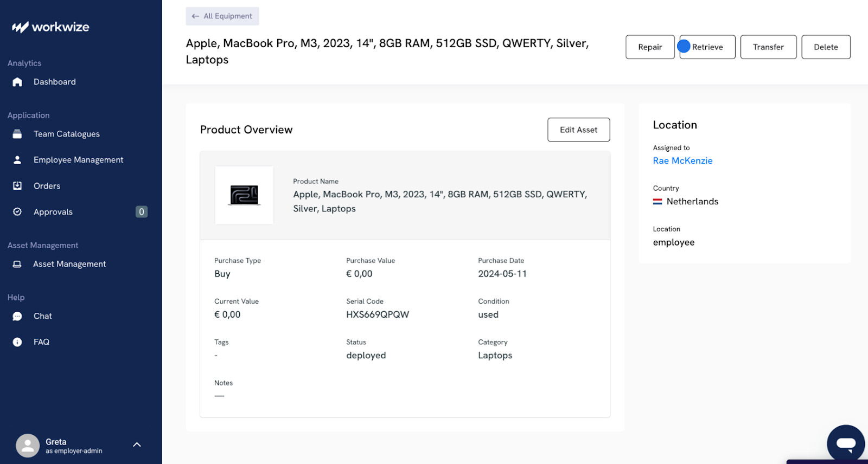Click the MacBook Pro product thumbnail
This screenshot has width=868, height=464.
point(244,195)
